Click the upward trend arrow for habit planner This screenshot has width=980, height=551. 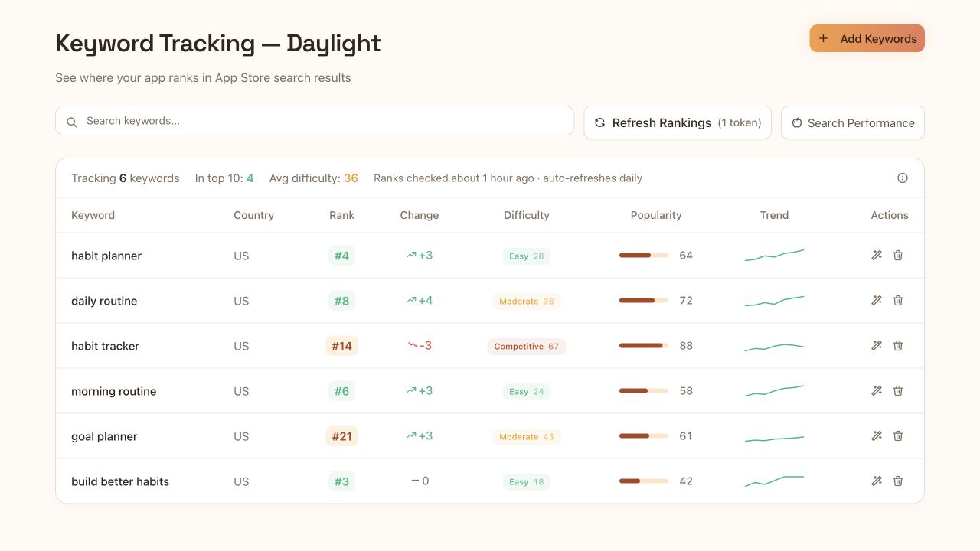tap(411, 255)
